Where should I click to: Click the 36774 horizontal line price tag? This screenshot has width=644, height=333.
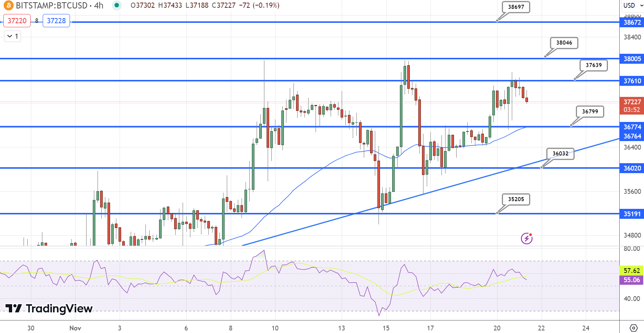[x=632, y=127]
